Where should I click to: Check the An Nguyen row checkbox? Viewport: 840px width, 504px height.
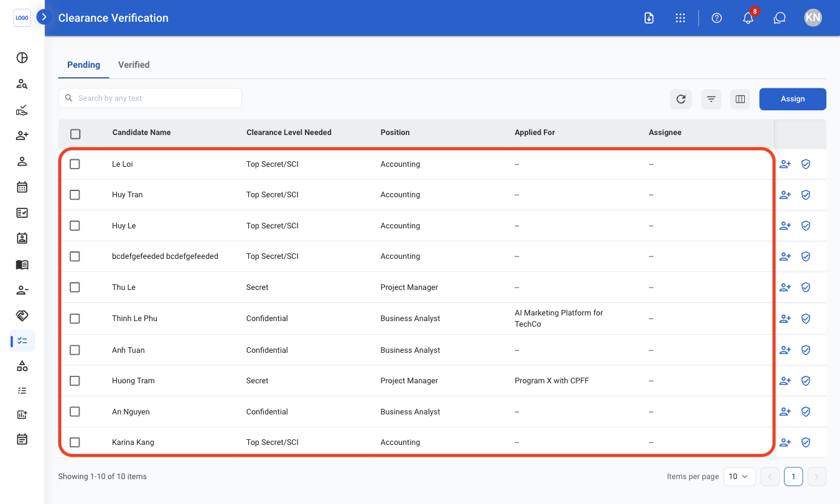(75, 412)
